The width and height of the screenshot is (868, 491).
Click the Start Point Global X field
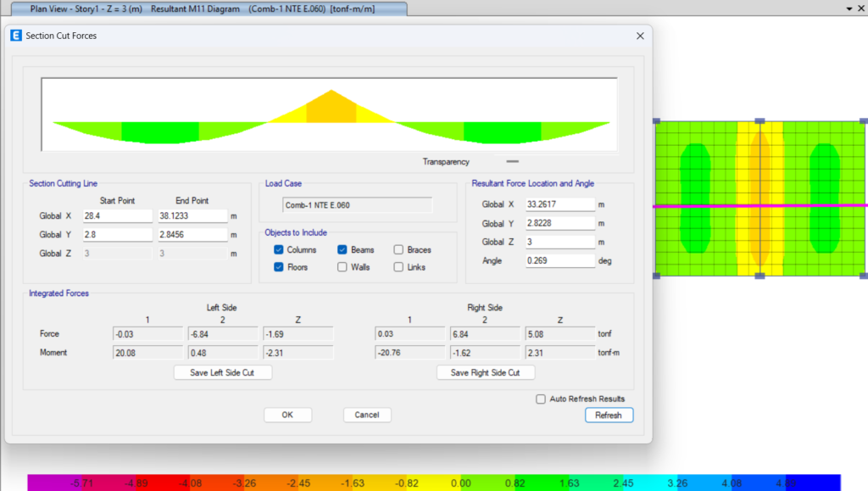(x=117, y=216)
